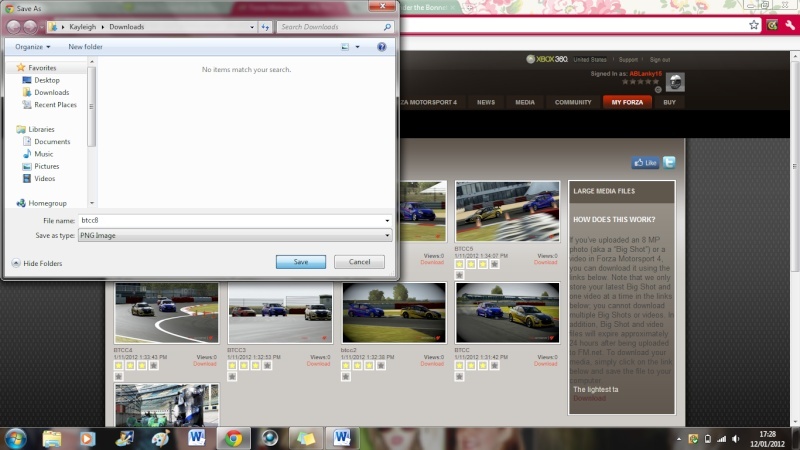Open the BTCC5 photo thumbnail

(507, 211)
